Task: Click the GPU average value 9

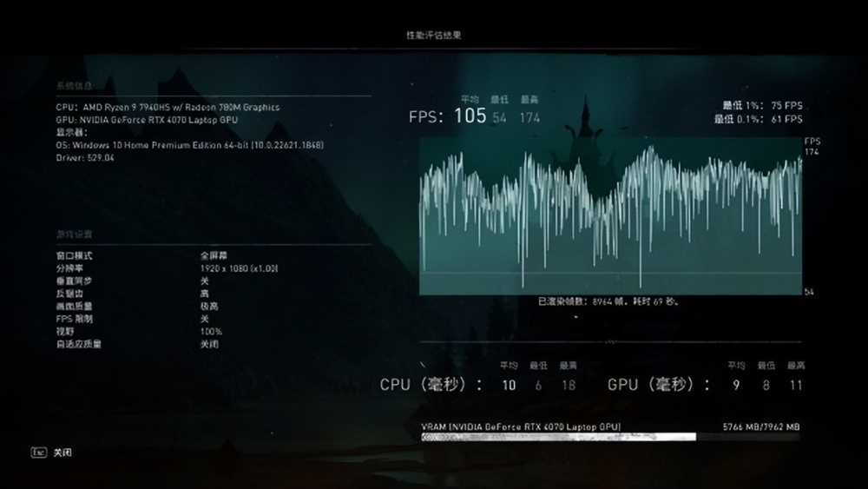Action: point(736,386)
